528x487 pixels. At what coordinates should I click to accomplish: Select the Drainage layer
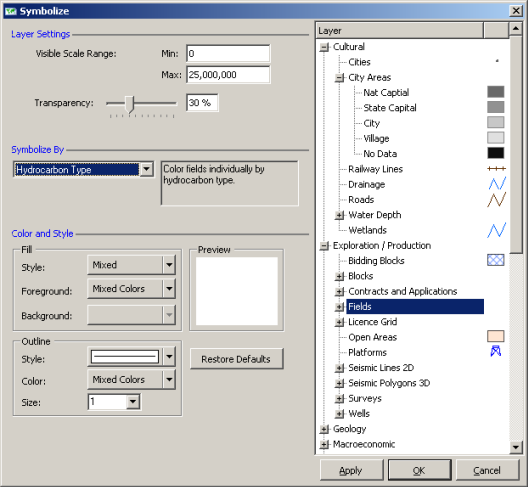pyautogui.click(x=366, y=185)
